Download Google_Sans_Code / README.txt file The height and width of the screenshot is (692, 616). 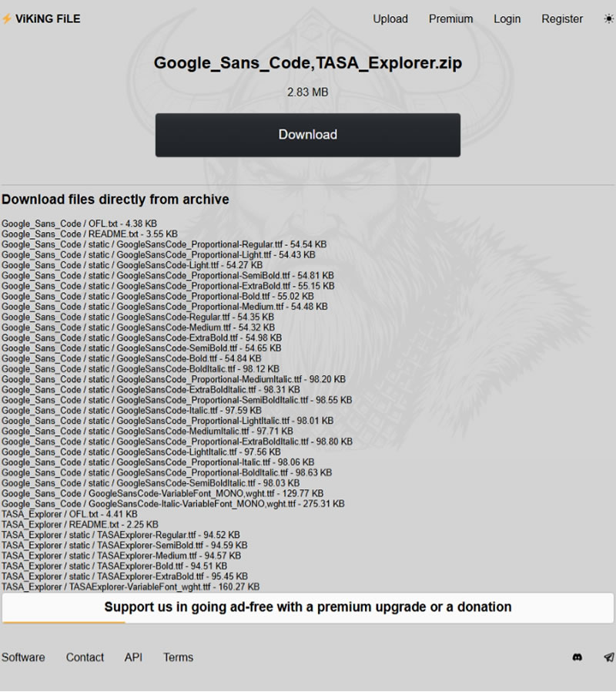coord(89,234)
